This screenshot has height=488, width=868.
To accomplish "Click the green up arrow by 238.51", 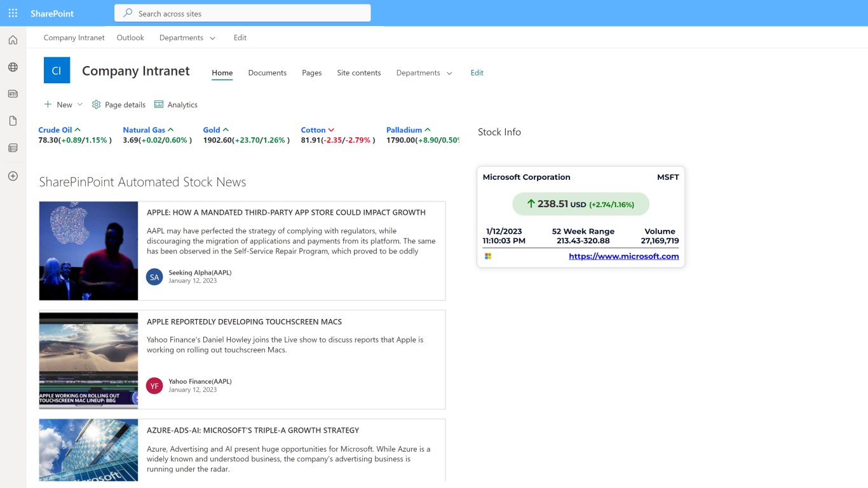I will point(531,204).
